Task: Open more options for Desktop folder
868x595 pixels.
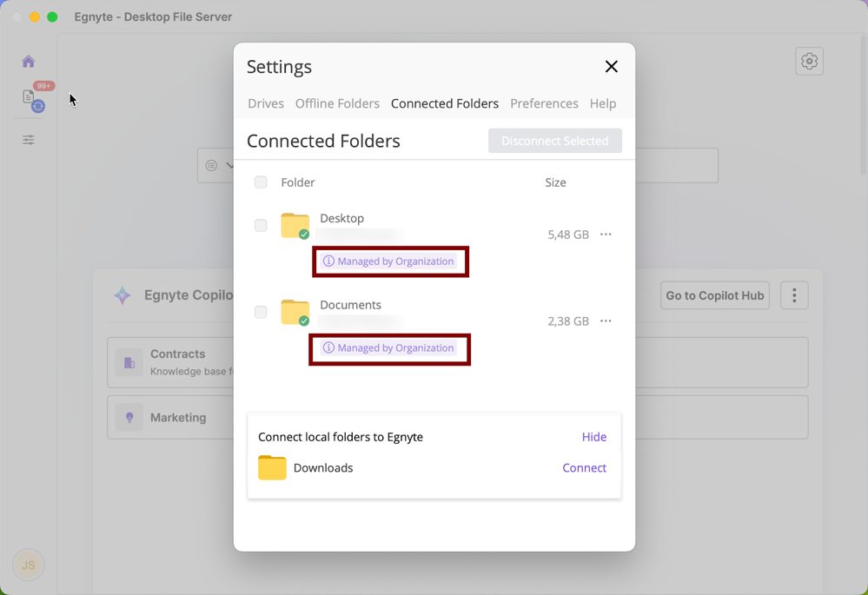Action: (606, 235)
